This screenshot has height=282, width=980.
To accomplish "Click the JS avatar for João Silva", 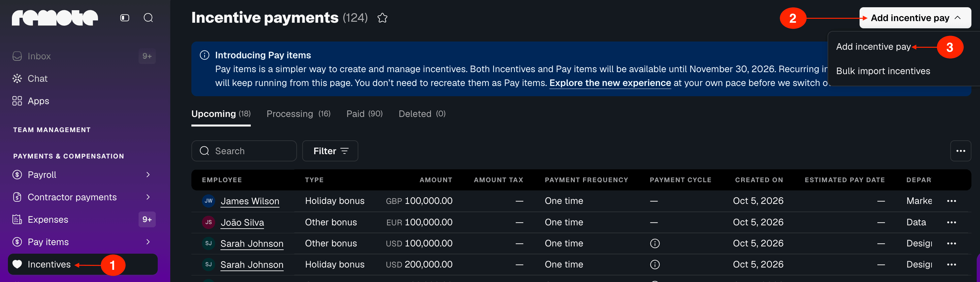I will pyautogui.click(x=209, y=222).
